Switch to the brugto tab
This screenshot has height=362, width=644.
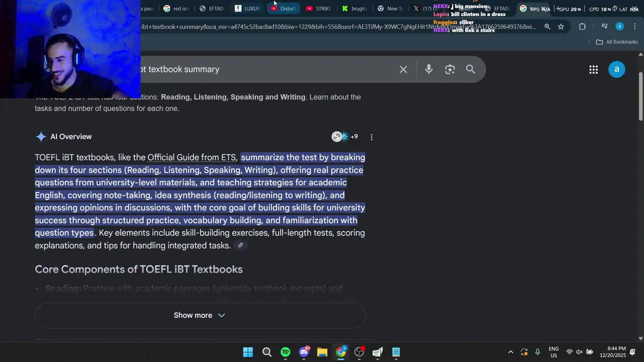coord(354,9)
